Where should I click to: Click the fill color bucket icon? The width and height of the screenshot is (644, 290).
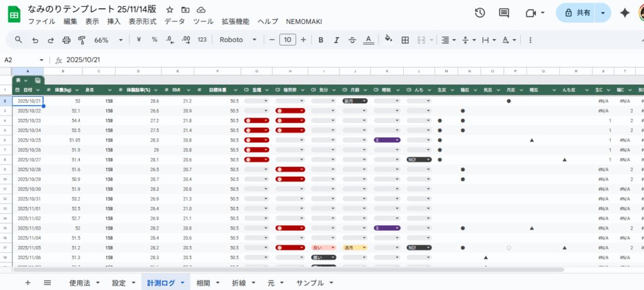(388, 40)
